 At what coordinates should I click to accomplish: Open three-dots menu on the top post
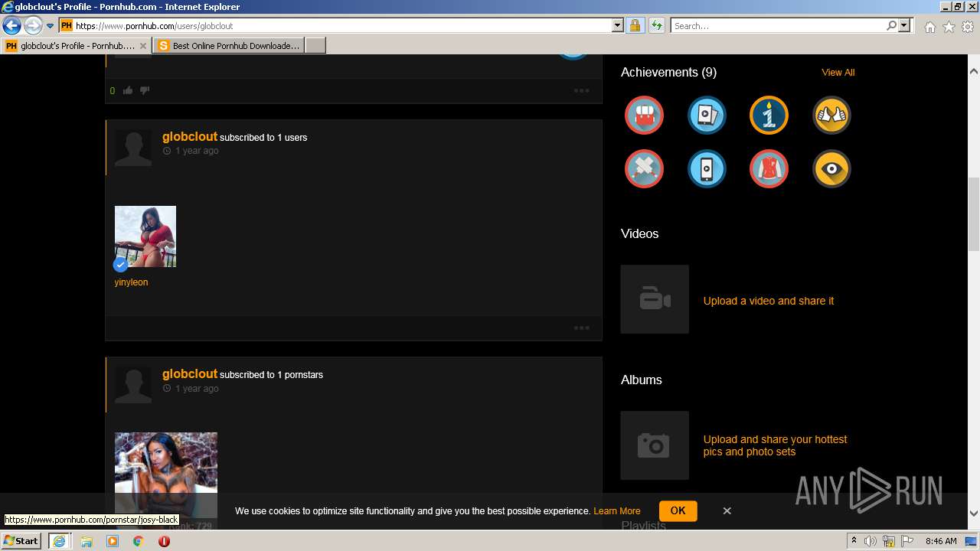click(582, 90)
